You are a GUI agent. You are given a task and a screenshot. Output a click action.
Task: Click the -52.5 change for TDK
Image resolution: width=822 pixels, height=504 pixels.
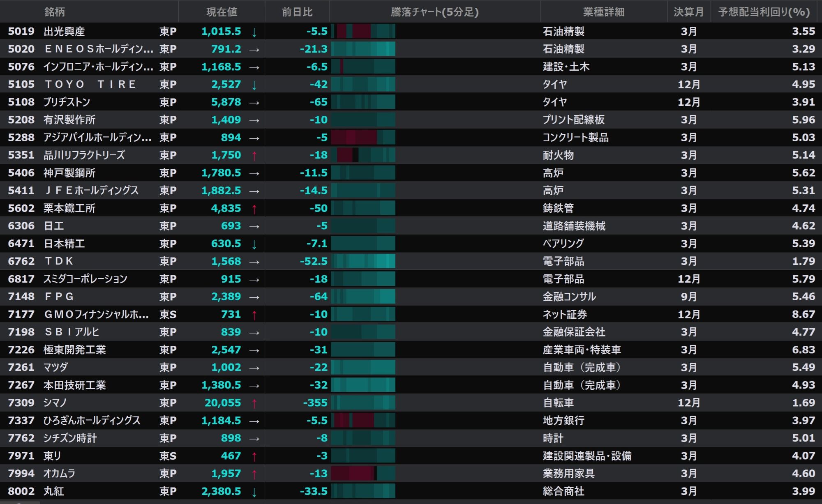click(x=314, y=261)
